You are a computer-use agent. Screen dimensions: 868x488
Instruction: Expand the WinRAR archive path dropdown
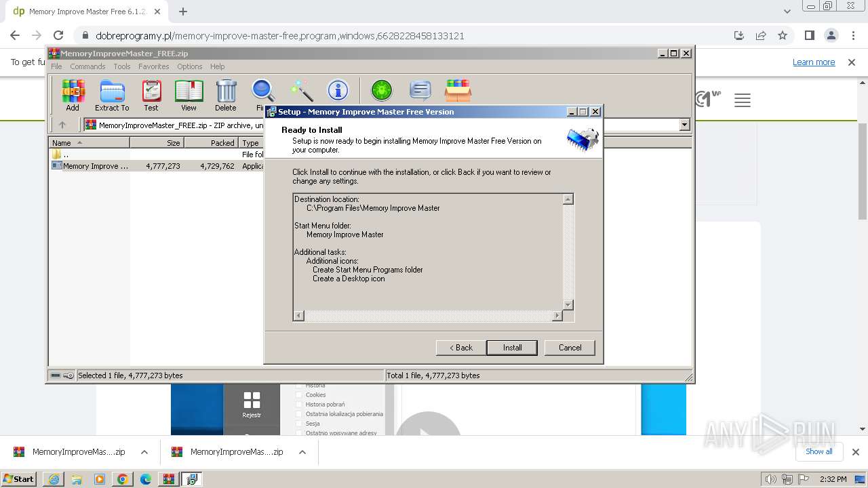pyautogui.click(x=684, y=125)
